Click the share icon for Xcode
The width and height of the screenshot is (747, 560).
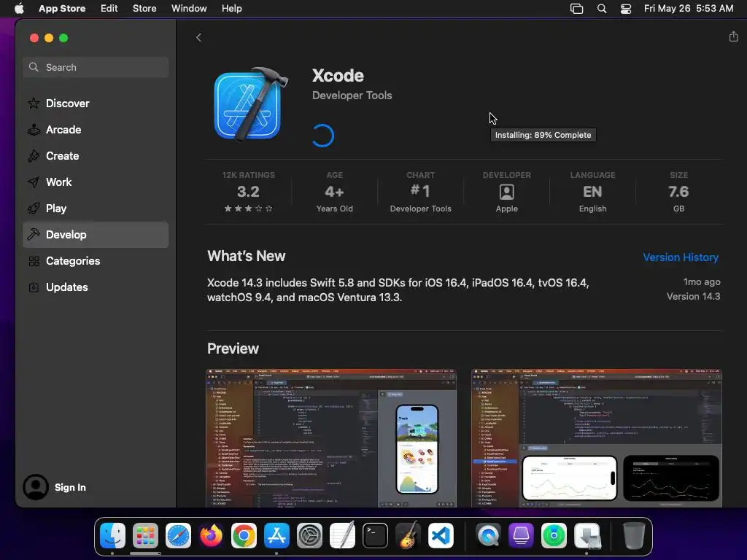733,36
